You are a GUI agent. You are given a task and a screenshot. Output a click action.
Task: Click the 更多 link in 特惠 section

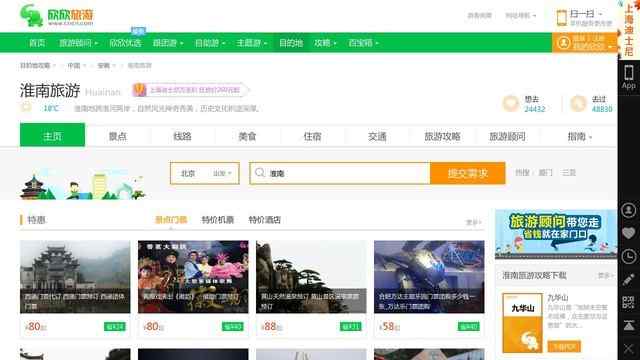point(473,222)
